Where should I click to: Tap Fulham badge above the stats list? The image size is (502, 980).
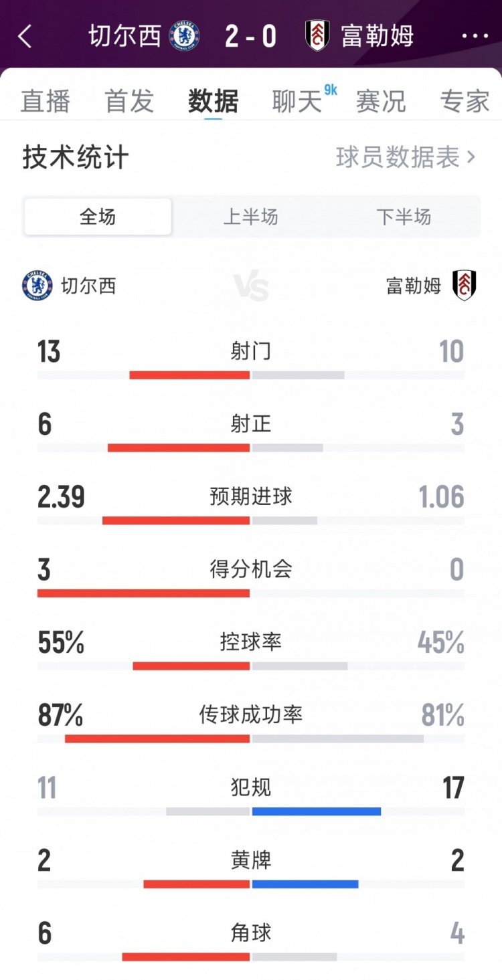464,286
